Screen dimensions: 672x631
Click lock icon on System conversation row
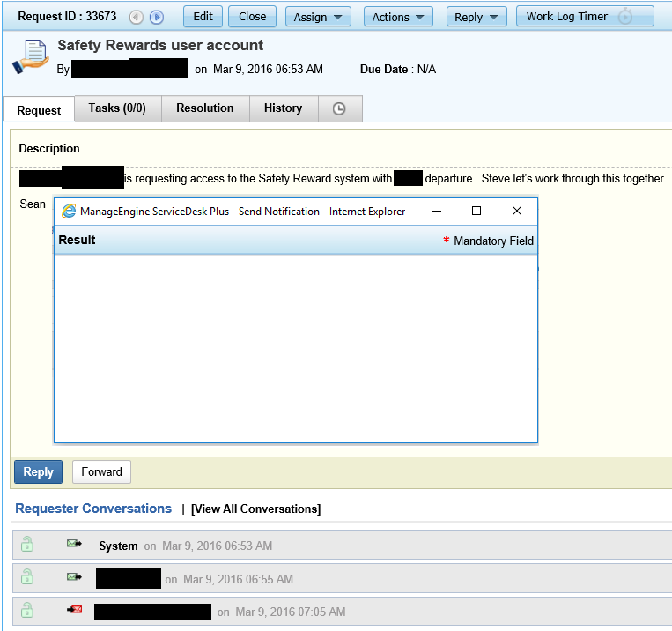point(27,545)
